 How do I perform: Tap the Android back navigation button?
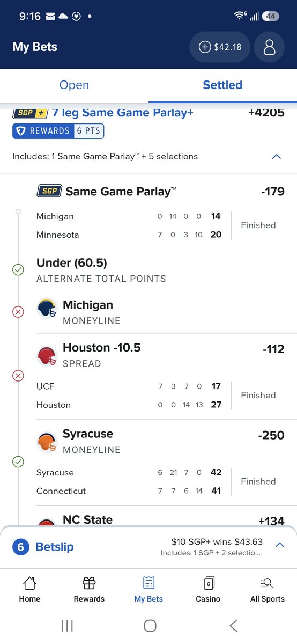233,625
